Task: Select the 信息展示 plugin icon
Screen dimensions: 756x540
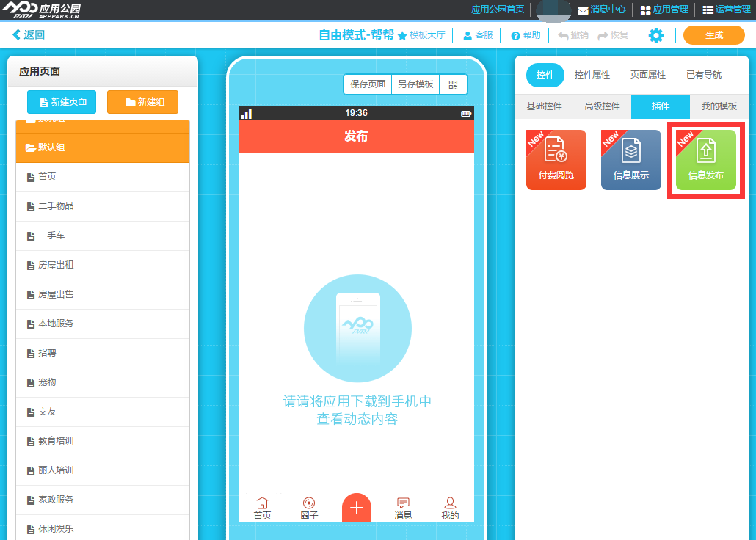Action: [x=631, y=160]
